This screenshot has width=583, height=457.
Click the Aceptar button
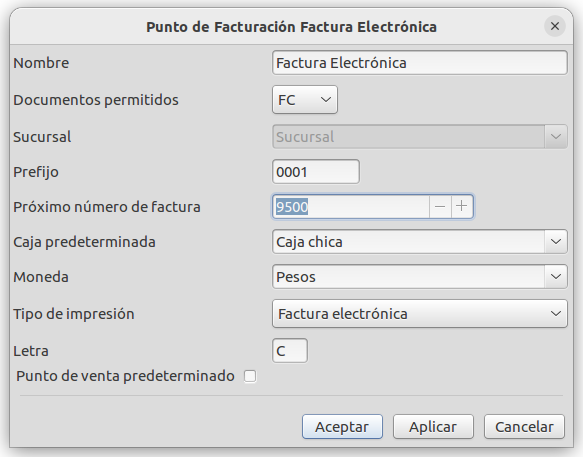[342, 427]
